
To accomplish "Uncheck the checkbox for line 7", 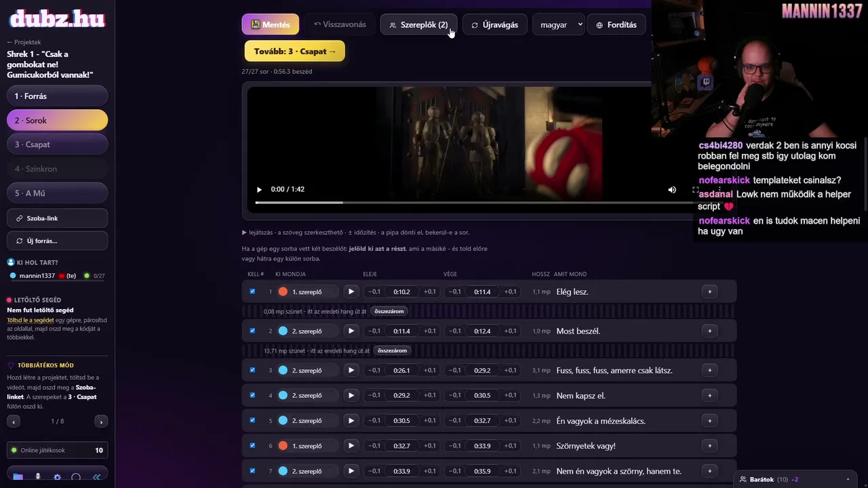I will (252, 470).
